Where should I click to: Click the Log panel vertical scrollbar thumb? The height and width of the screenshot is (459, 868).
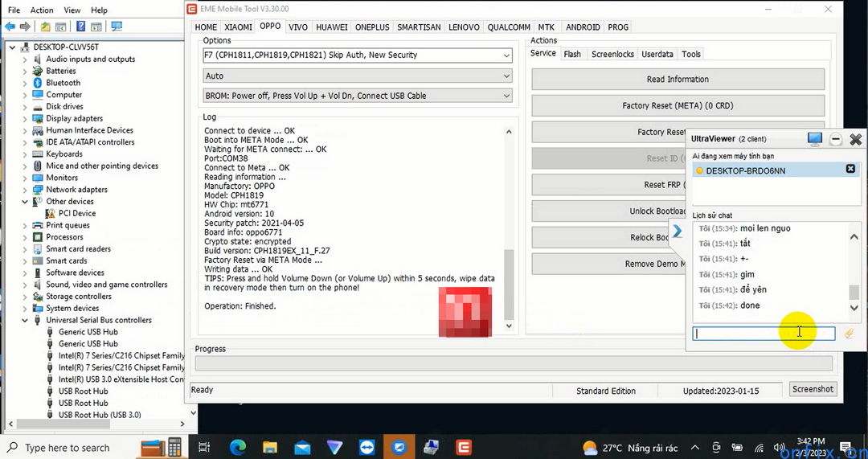[x=510, y=285]
